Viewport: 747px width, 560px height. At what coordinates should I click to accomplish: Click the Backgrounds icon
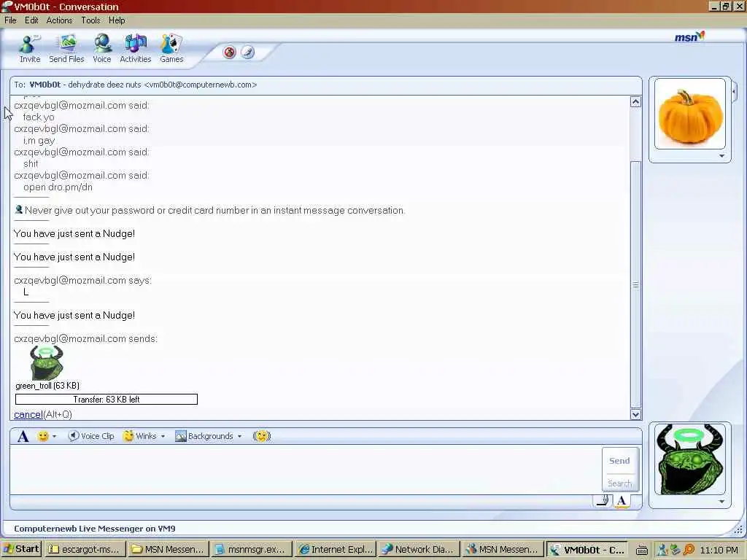(181, 436)
